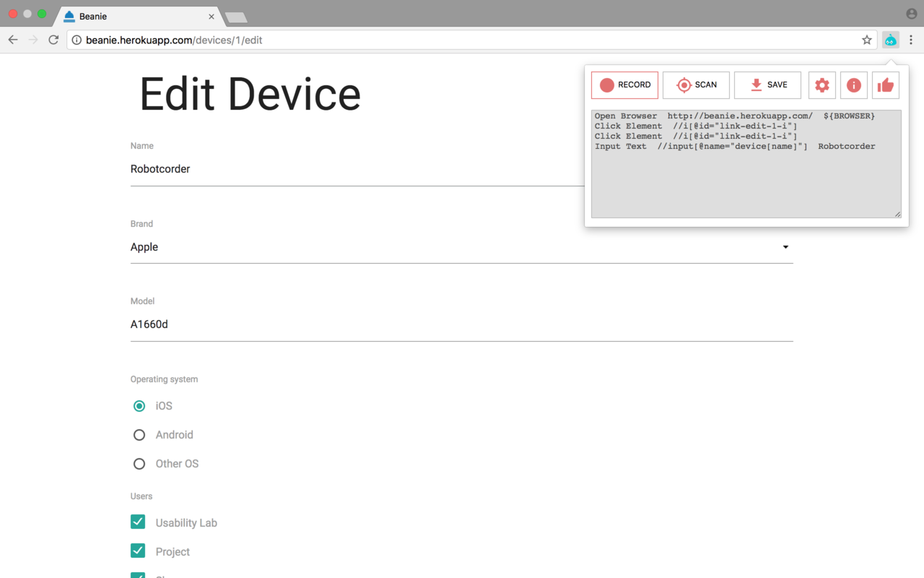The image size is (924, 578).
Task: Click the script text area resize handle
Action: point(897,214)
